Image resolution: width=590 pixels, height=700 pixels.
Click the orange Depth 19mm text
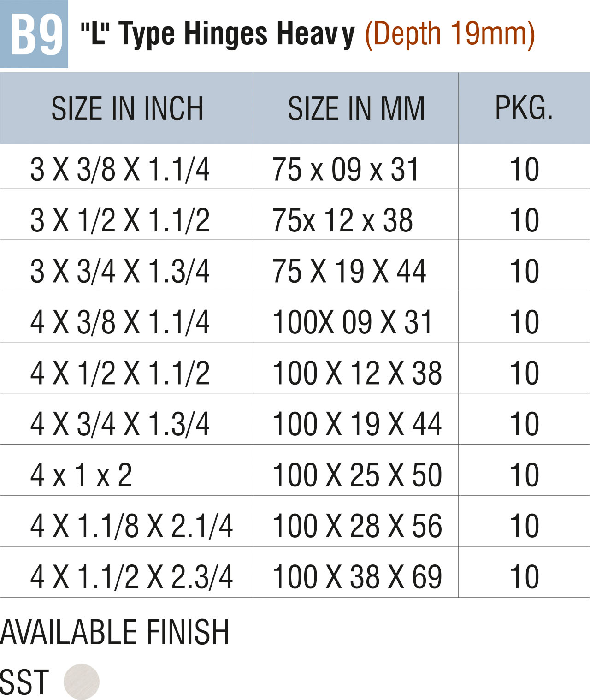pos(449,34)
